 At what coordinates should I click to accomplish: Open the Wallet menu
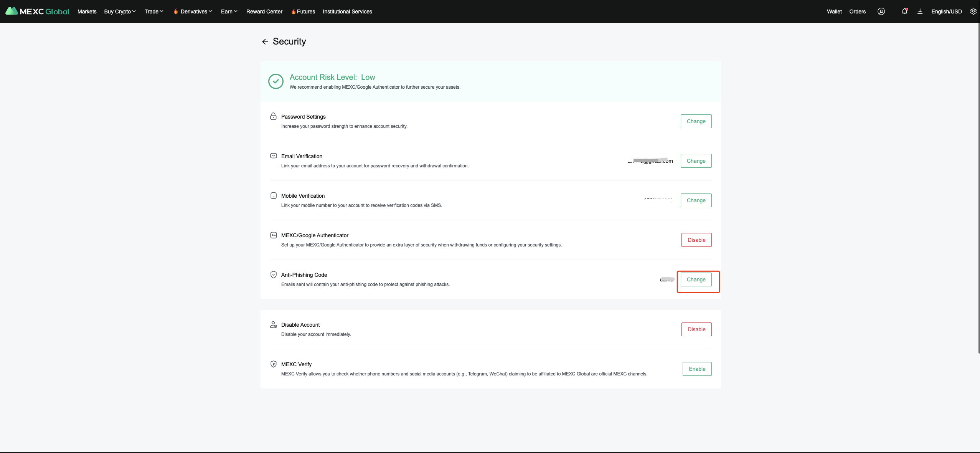click(834, 12)
